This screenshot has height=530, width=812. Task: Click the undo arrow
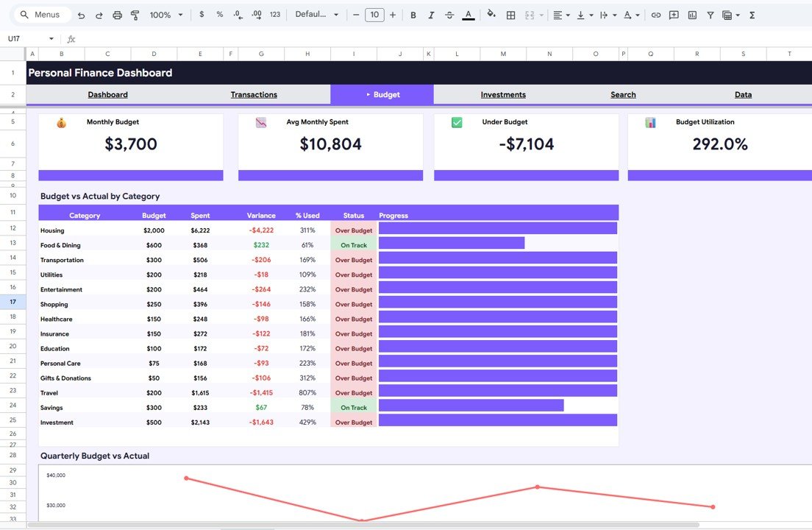click(80, 15)
